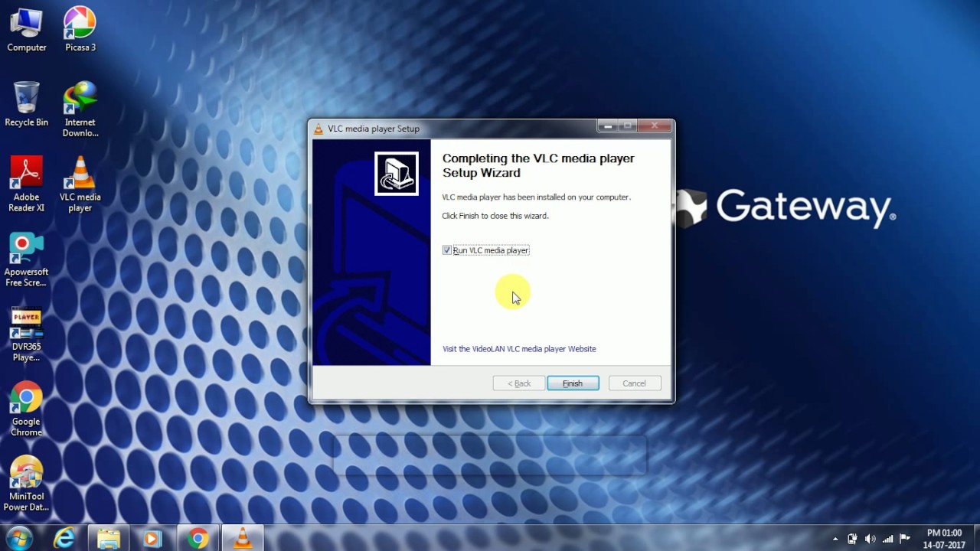Launch Internet Explorer from taskbar
The height and width of the screenshot is (551, 980).
64,538
